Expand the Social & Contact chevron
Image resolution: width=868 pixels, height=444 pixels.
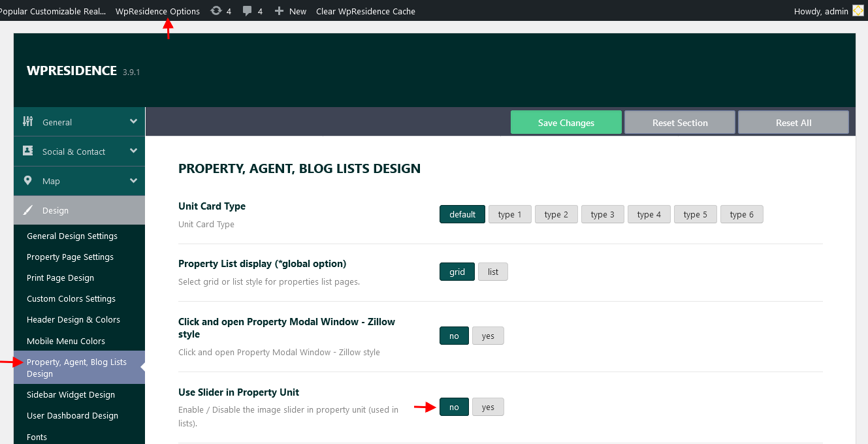[x=133, y=151]
